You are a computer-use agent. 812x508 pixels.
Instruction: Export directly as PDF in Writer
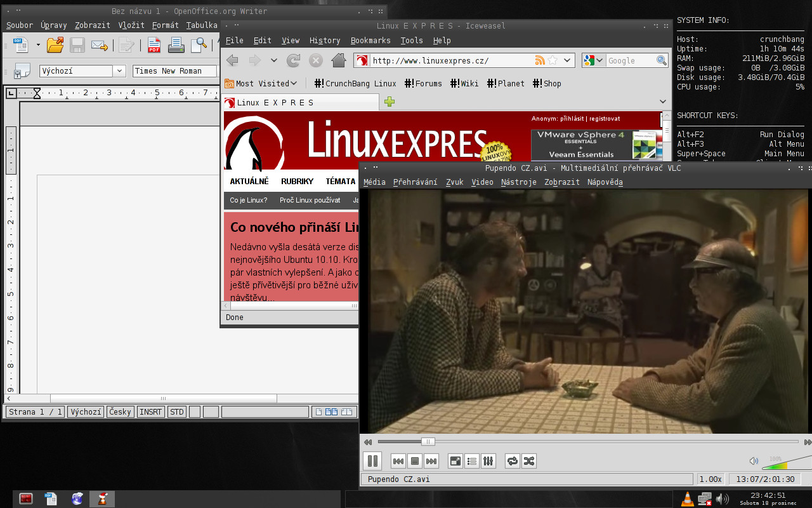(154, 45)
